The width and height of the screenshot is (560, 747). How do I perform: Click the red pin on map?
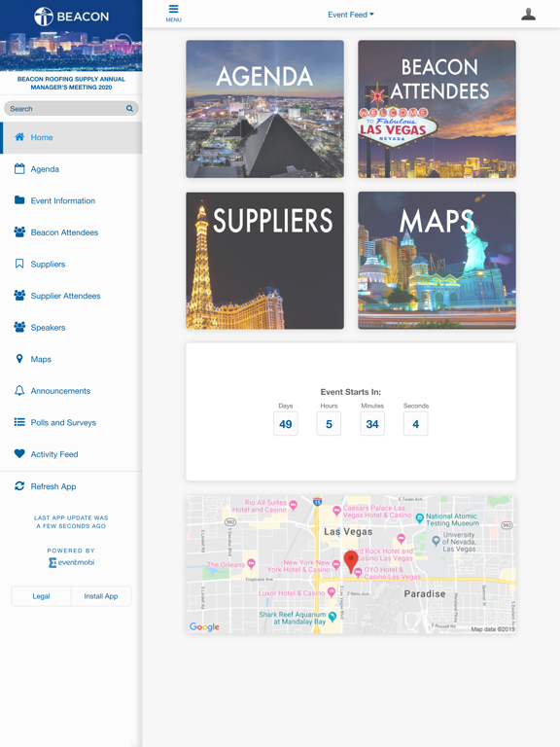click(x=351, y=561)
